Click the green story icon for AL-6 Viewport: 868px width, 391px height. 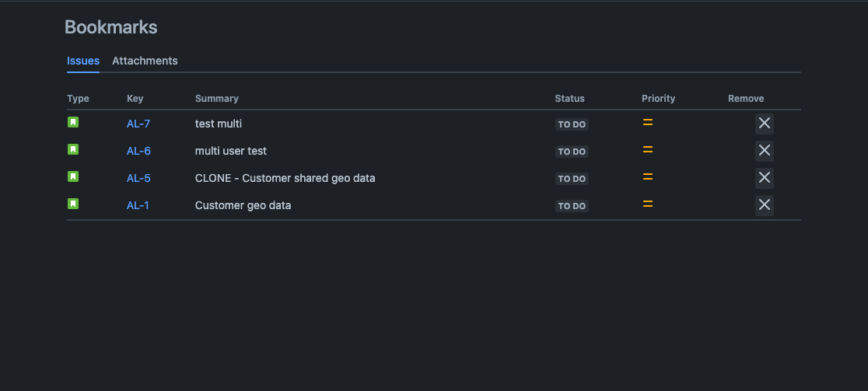73,149
